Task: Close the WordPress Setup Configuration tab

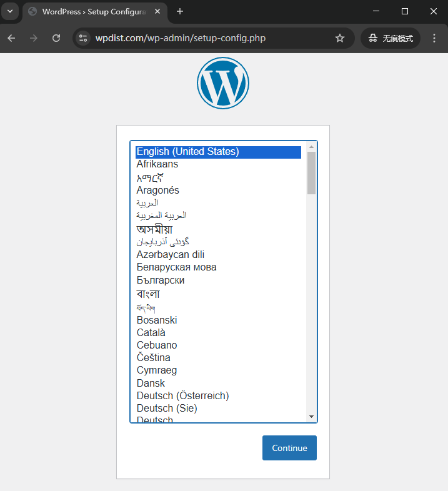Action: coord(156,11)
